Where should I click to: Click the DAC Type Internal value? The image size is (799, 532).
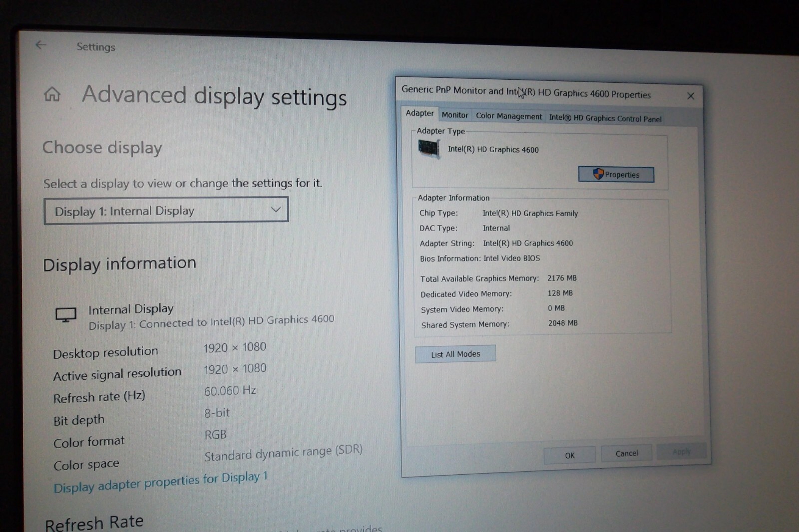point(496,228)
